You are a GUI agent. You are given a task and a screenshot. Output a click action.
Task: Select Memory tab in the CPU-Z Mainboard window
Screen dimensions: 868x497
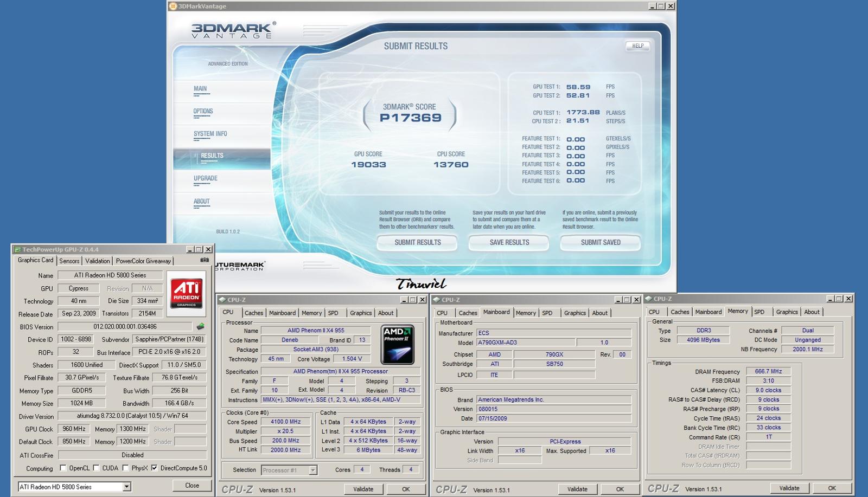point(526,313)
